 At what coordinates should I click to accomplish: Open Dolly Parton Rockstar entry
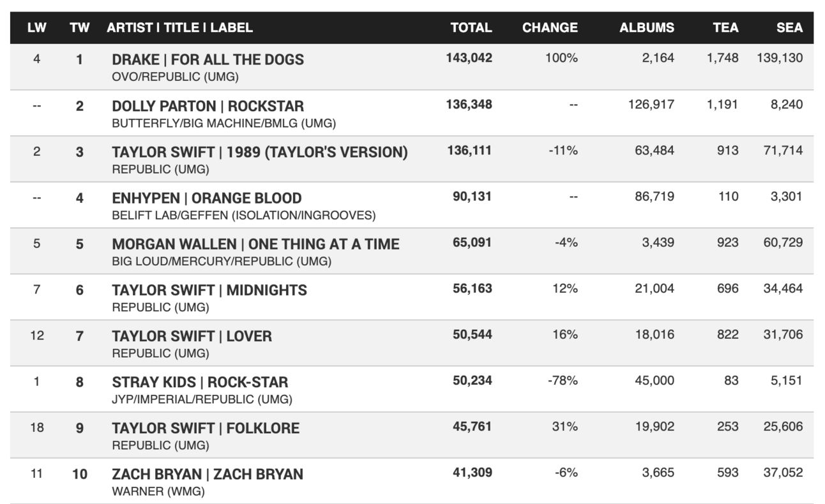[208, 106]
